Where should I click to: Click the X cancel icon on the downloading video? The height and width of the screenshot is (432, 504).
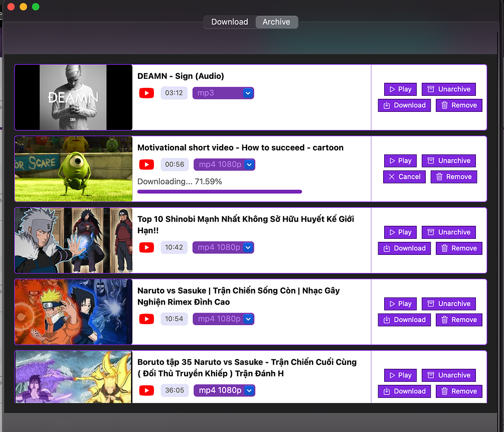point(391,177)
